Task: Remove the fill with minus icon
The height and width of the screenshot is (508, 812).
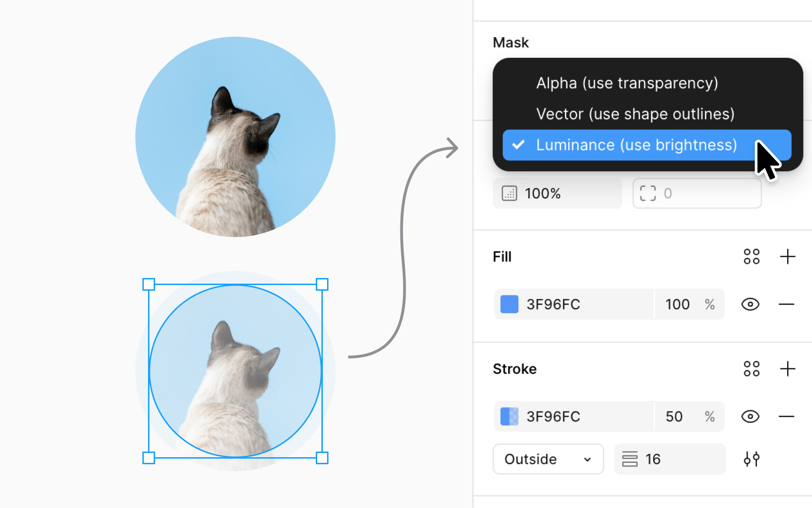Action: 786,304
